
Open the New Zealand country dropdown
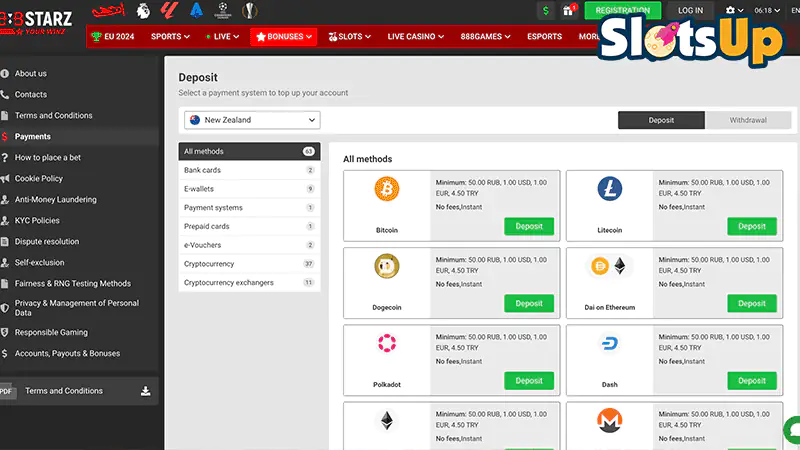(252, 120)
